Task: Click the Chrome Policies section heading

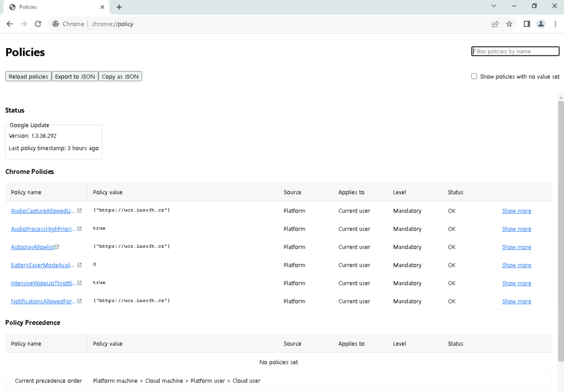Action: click(30, 172)
